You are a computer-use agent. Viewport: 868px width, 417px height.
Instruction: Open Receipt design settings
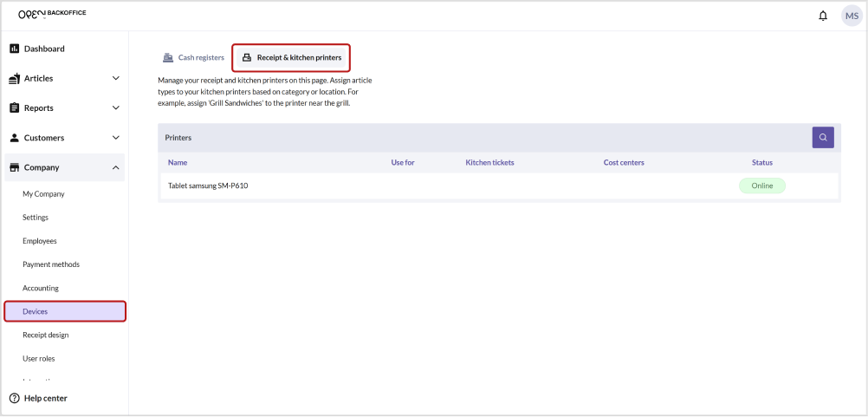tap(45, 335)
